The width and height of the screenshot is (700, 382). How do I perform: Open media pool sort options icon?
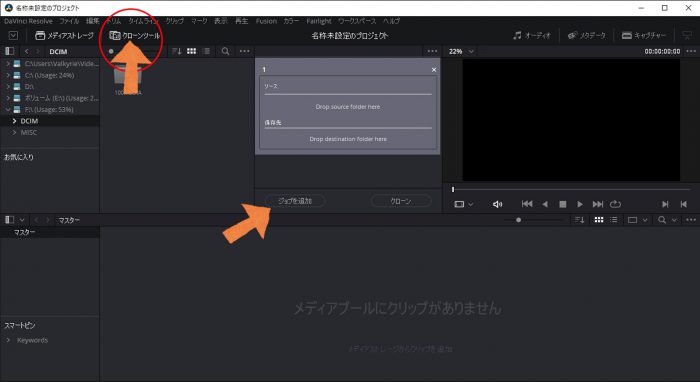coord(579,220)
